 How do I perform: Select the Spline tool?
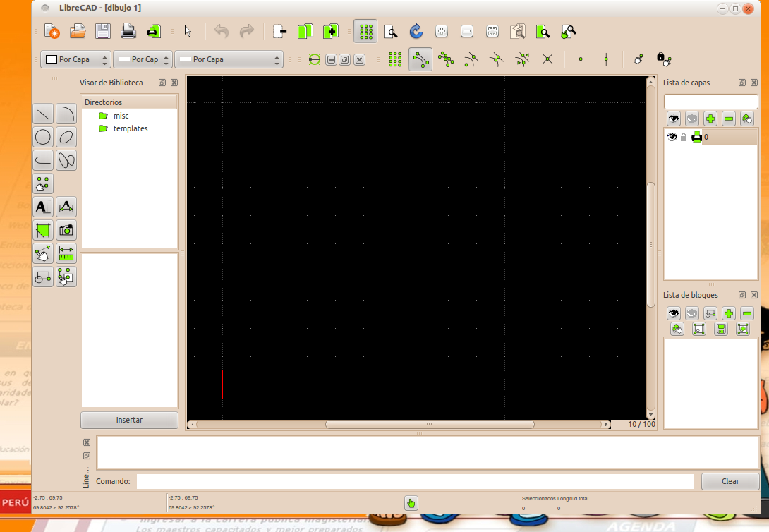click(x=66, y=160)
